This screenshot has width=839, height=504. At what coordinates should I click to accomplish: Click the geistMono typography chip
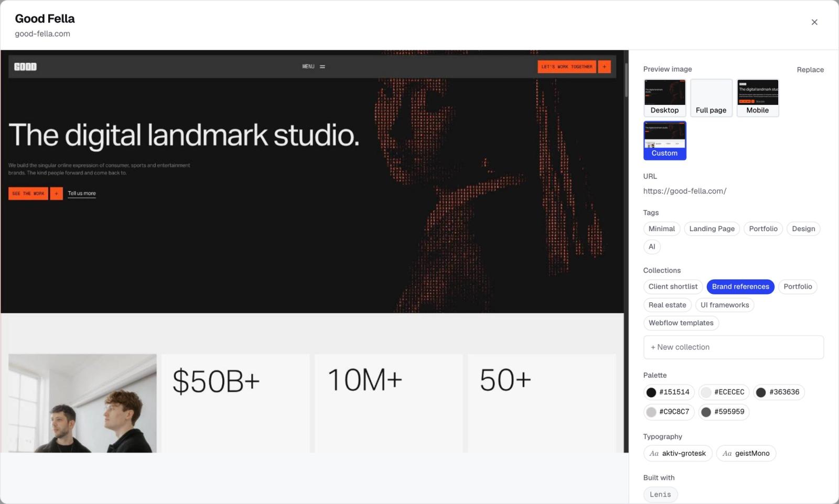pyautogui.click(x=746, y=454)
